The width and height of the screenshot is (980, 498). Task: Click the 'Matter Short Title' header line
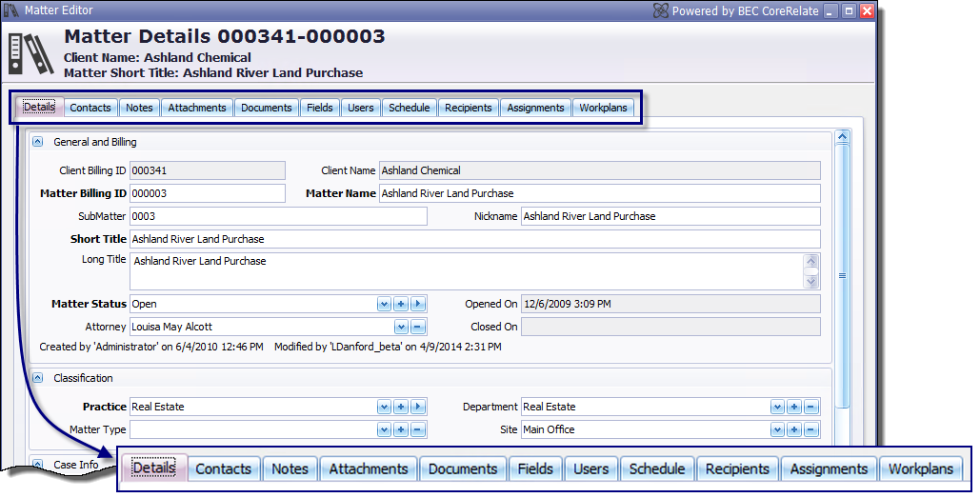213,73
